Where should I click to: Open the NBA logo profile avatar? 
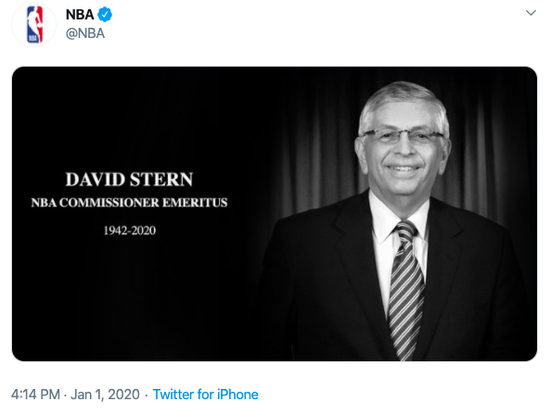tap(34, 25)
